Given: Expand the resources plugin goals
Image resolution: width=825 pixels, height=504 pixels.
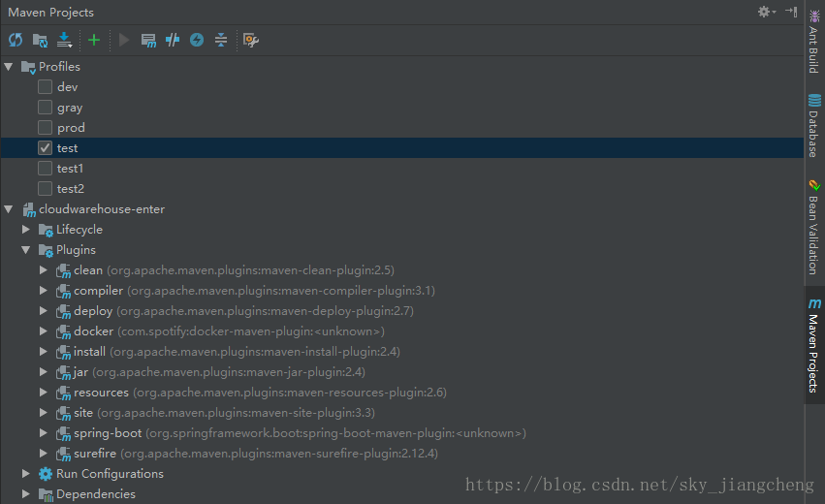Looking at the screenshot, I should tap(44, 392).
